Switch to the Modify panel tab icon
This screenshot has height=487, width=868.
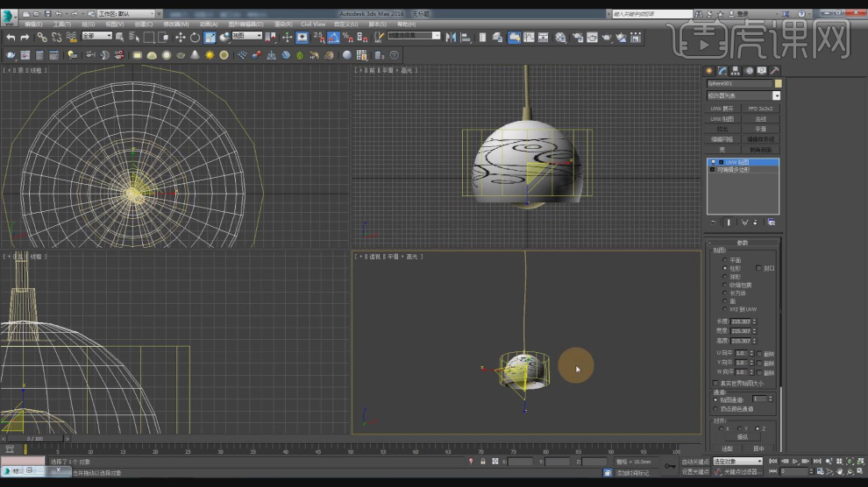722,71
